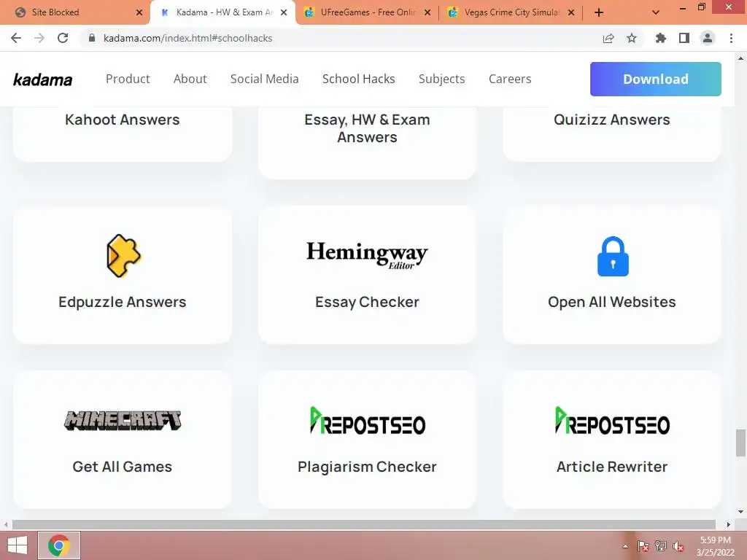Click the network tray icon
Viewport: 747px width, 560px height.
pos(661,546)
